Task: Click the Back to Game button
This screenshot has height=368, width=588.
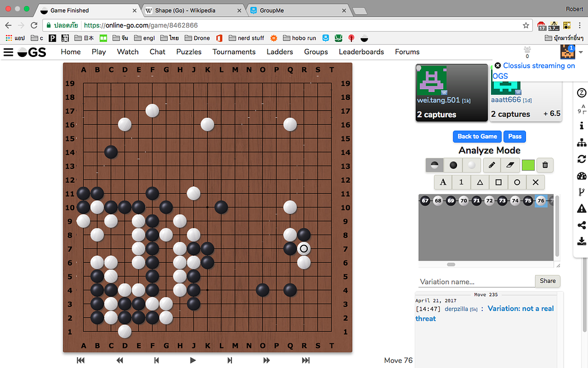Action: 477,136
